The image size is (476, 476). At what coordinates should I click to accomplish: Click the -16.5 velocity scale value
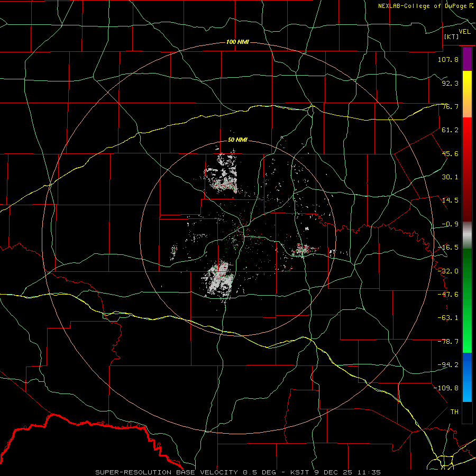448,248
